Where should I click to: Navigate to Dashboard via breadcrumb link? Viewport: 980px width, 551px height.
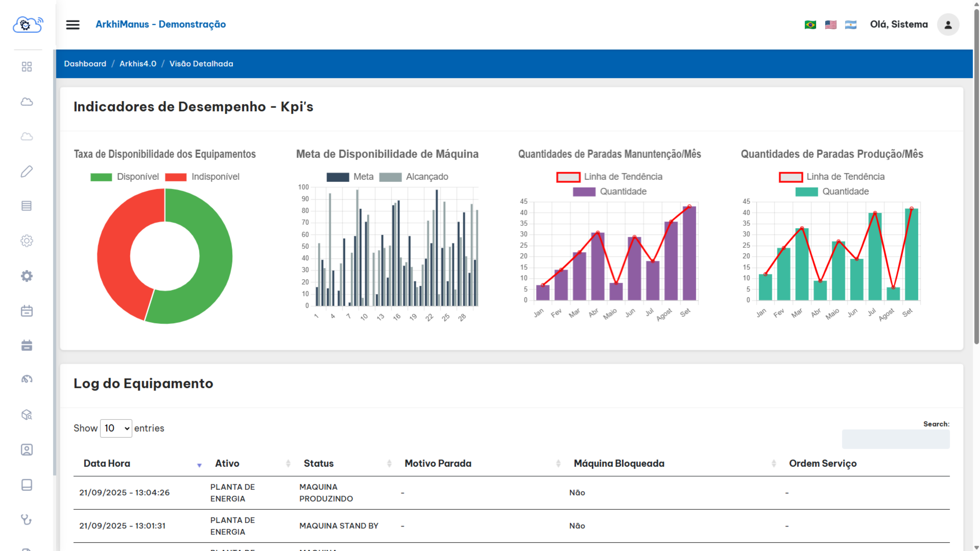point(85,64)
